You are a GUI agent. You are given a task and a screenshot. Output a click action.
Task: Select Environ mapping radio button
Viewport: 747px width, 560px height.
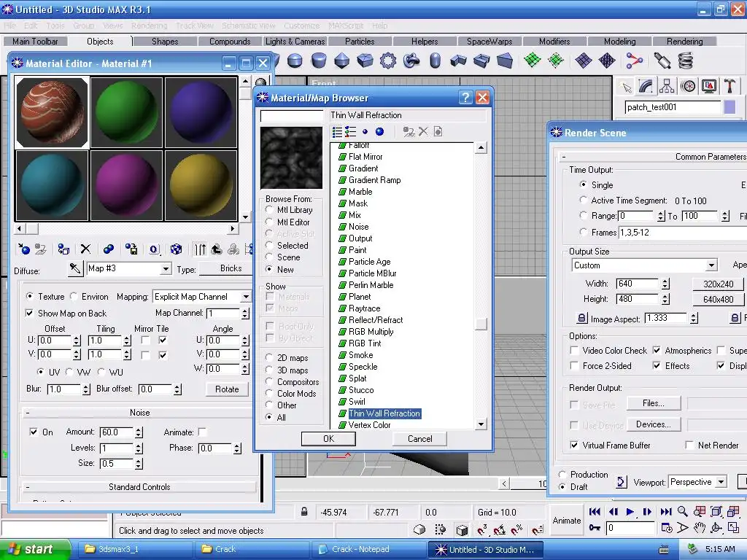[74, 297]
